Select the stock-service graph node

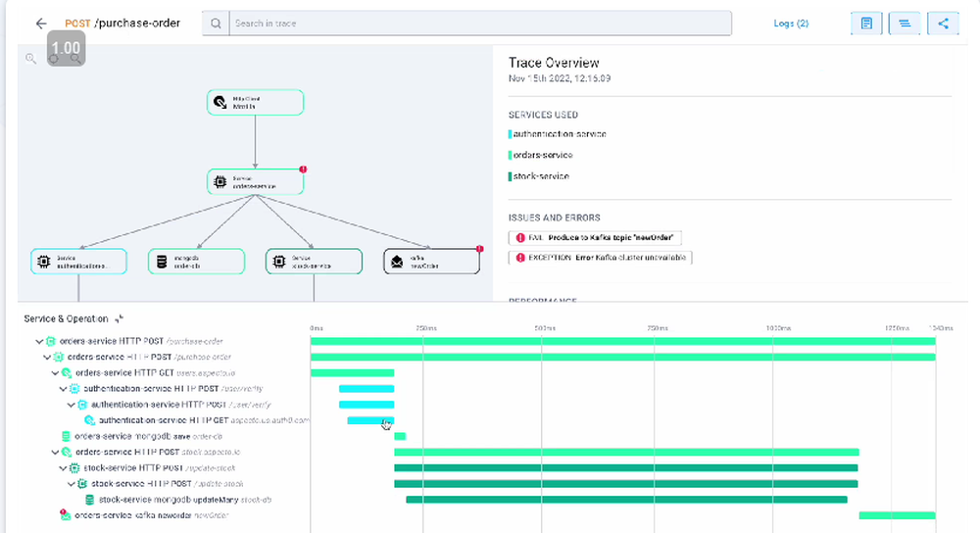coord(314,262)
